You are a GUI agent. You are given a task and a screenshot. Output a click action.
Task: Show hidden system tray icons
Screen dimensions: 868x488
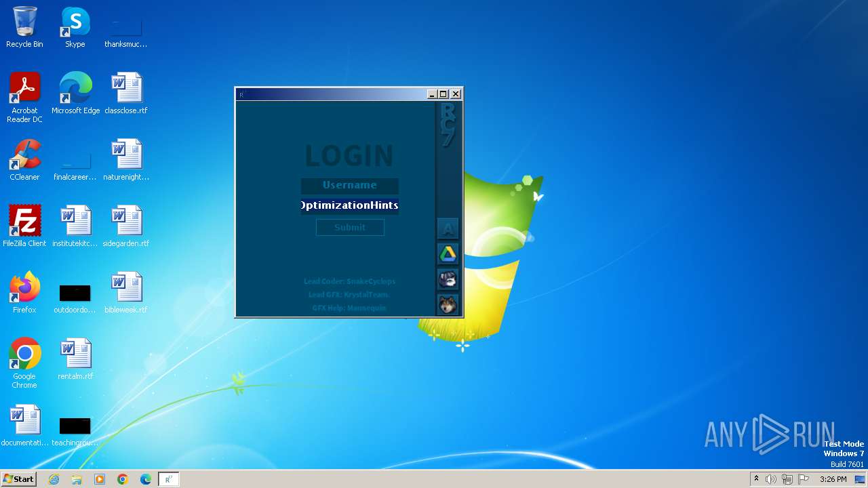[756, 479]
